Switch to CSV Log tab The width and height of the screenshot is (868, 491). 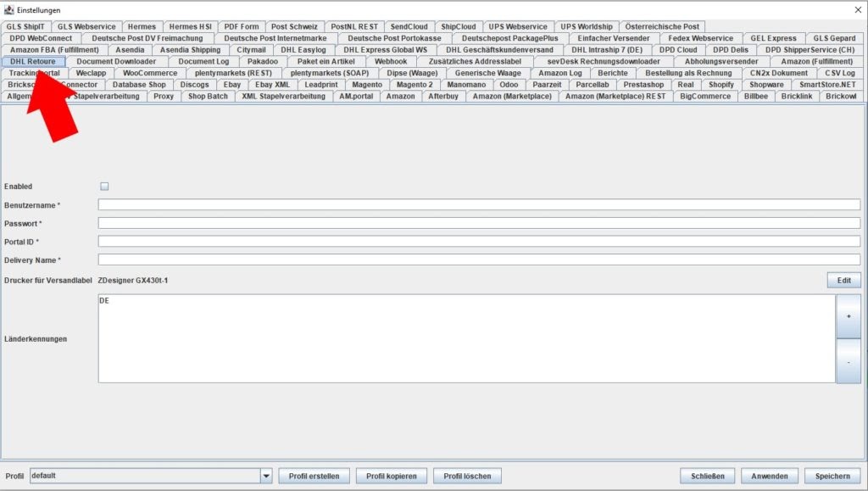tap(840, 73)
